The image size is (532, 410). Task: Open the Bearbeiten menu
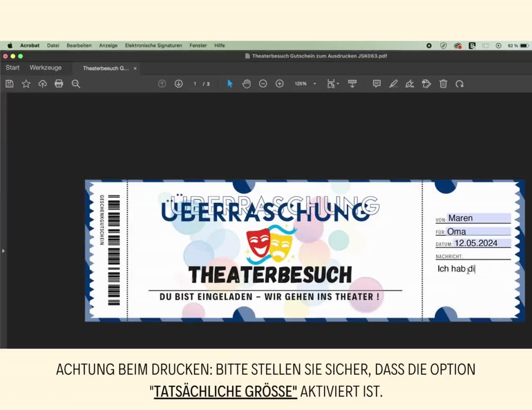[79, 45]
